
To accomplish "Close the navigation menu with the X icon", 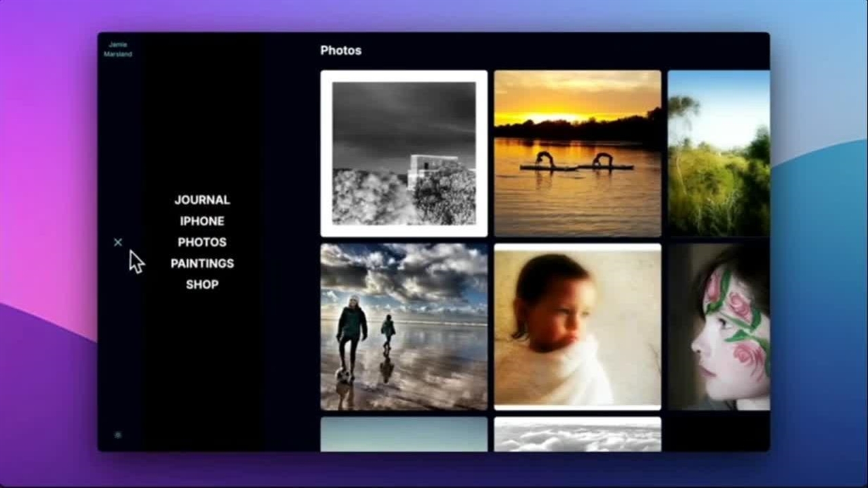I will (118, 242).
